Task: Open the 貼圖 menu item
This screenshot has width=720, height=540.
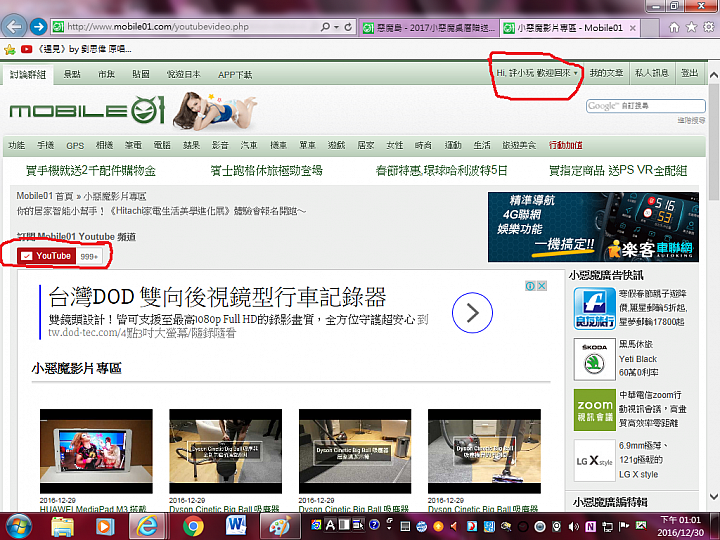Action: [x=141, y=74]
